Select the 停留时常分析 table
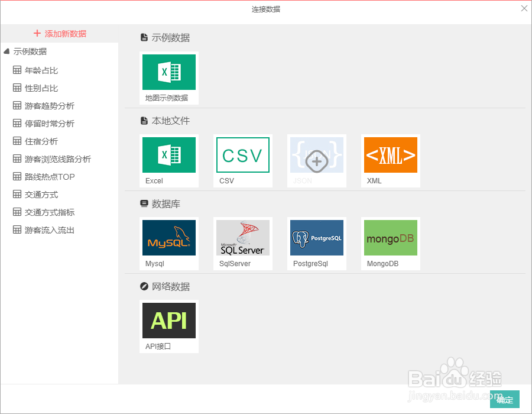Screen dimensions: 532x414 (50, 124)
